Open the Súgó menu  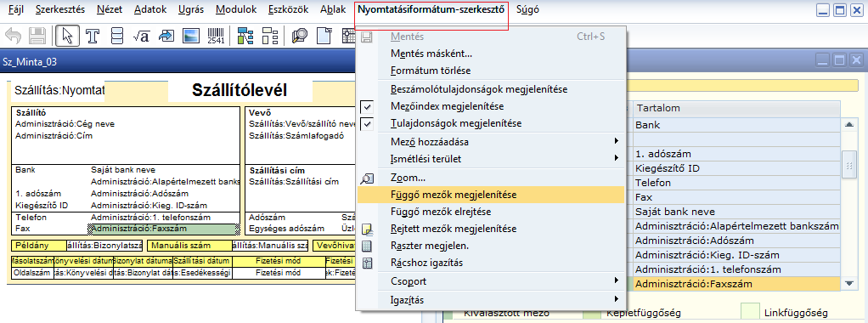pos(527,9)
